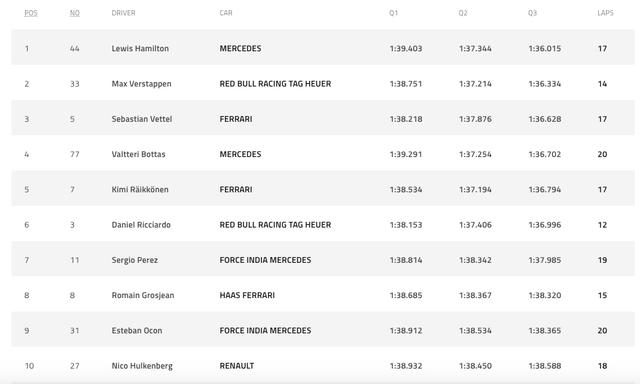Click the CAR column header
The width and height of the screenshot is (640, 384).
[226, 13]
